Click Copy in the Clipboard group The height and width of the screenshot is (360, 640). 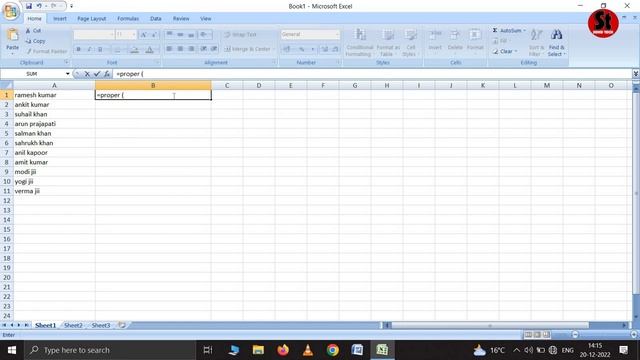click(x=36, y=41)
